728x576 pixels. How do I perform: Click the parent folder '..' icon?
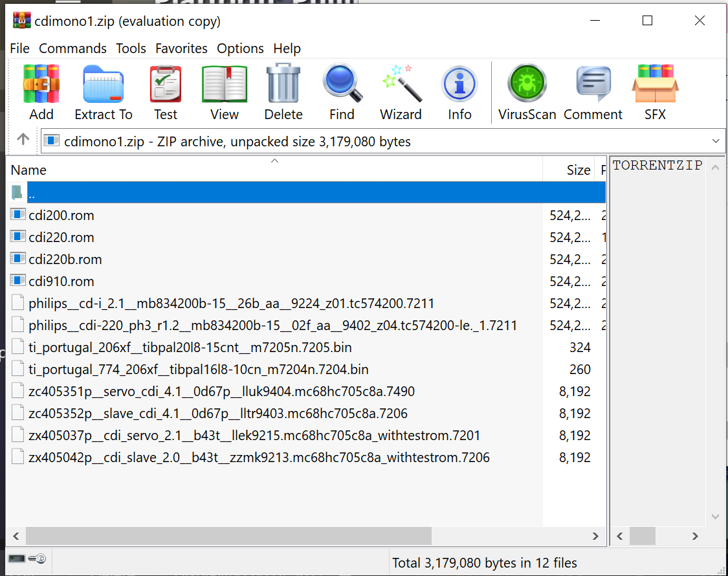[17, 192]
